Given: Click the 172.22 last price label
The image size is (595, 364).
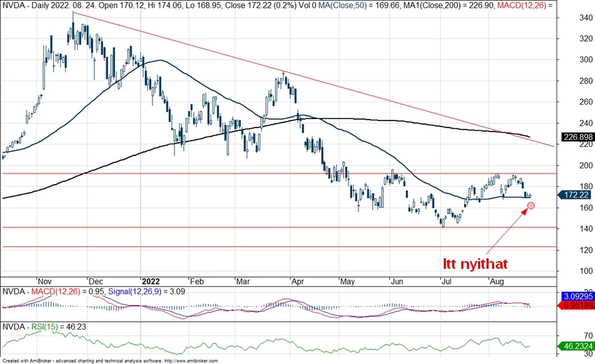Looking at the screenshot, I should [x=575, y=195].
